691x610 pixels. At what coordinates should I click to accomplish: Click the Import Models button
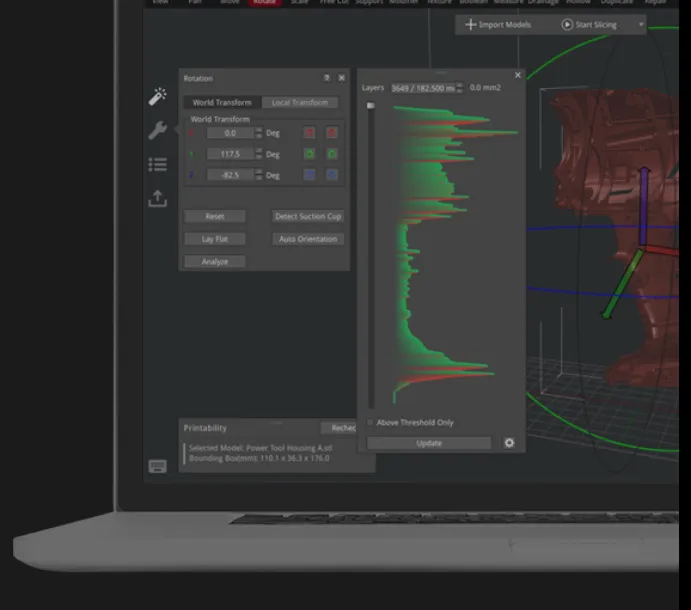click(x=499, y=25)
